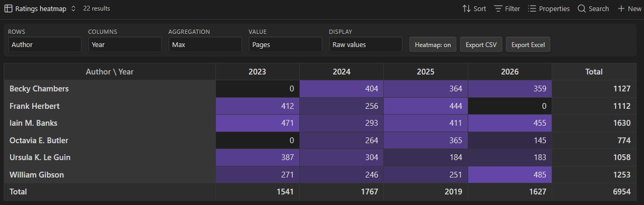The height and width of the screenshot is (205, 644).
Task: Select the 2023 column header
Action: (x=258, y=72)
